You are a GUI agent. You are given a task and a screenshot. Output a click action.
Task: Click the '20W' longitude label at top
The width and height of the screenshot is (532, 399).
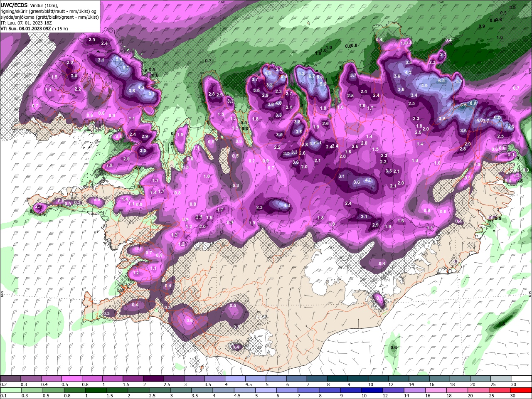pyautogui.click(x=221, y=2)
